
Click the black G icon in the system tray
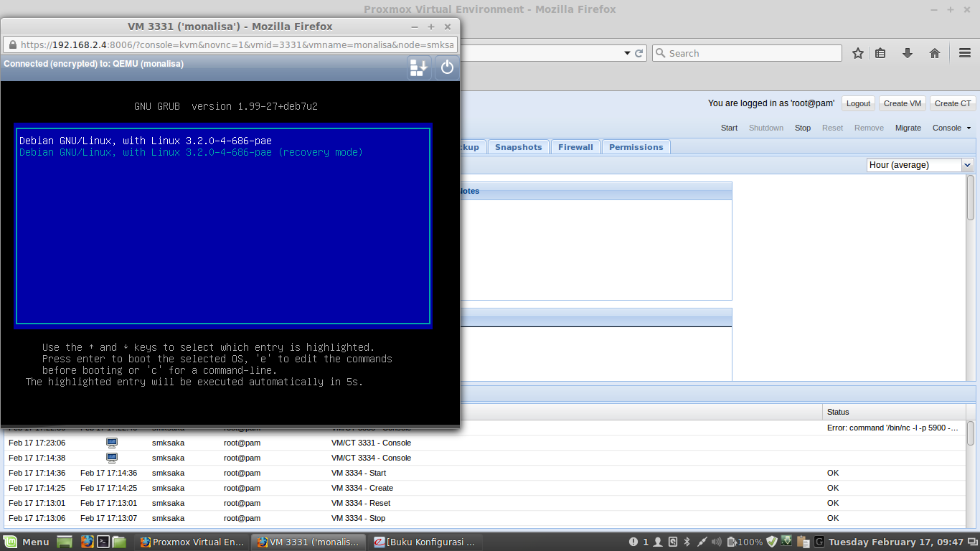819,542
